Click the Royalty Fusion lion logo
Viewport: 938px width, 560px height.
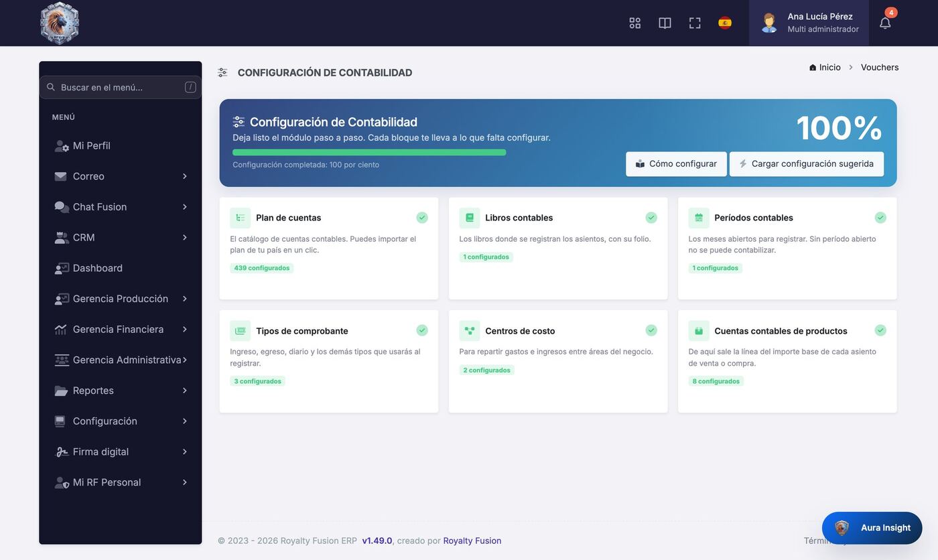pyautogui.click(x=60, y=23)
